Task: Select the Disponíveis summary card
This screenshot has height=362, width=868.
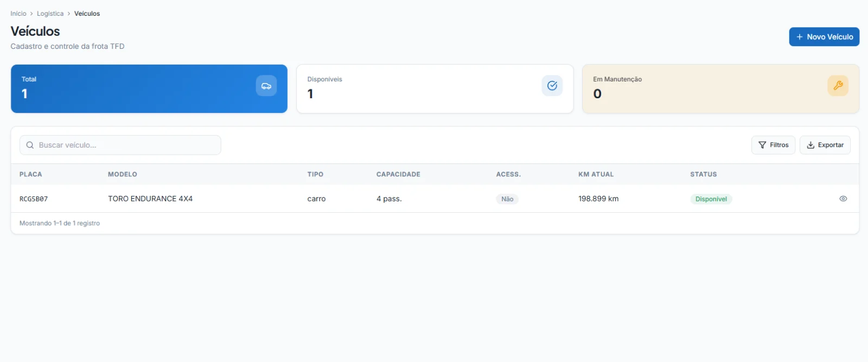Action: point(435,89)
